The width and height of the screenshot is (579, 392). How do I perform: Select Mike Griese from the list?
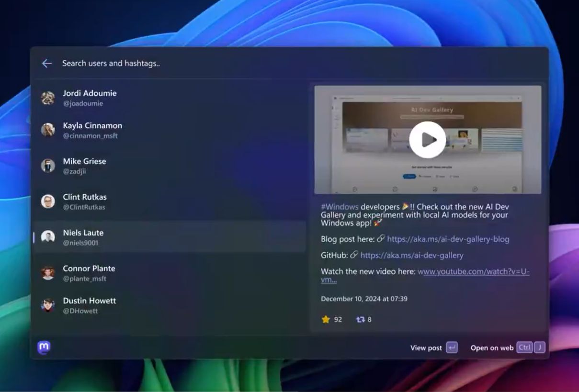click(170, 166)
